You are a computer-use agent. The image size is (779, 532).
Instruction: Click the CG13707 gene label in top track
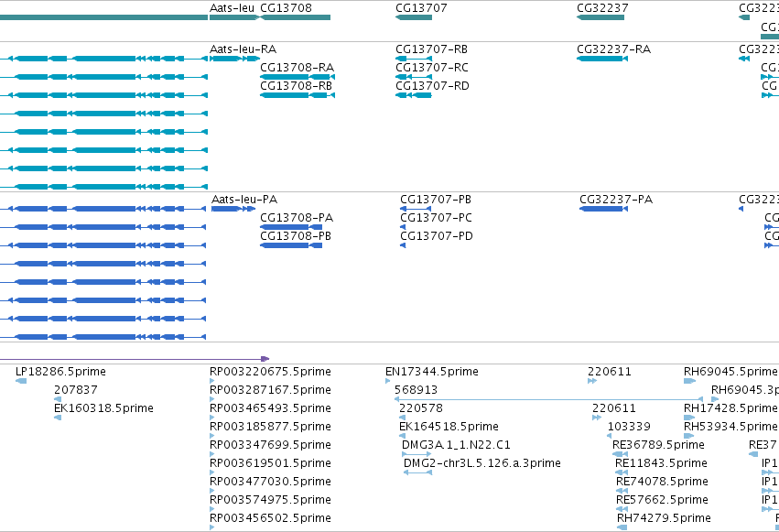coord(421,8)
